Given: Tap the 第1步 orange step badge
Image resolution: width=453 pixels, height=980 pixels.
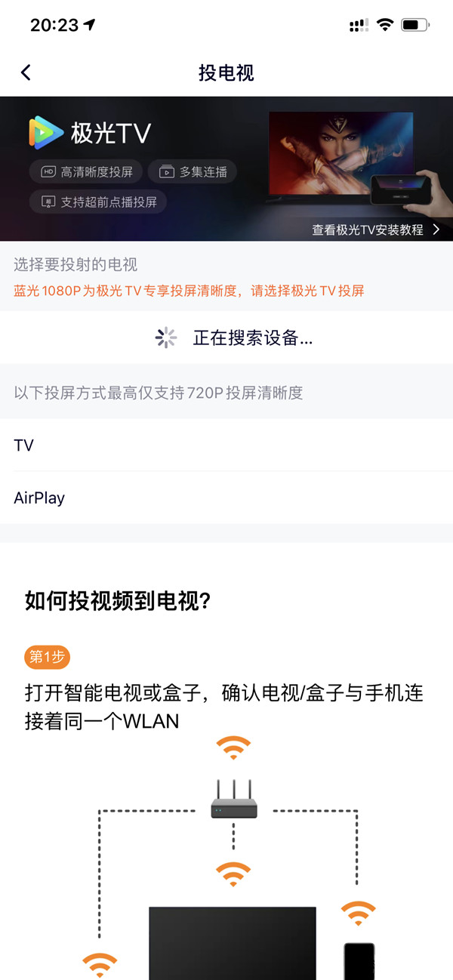Looking at the screenshot, I should (x=47, y=657).
